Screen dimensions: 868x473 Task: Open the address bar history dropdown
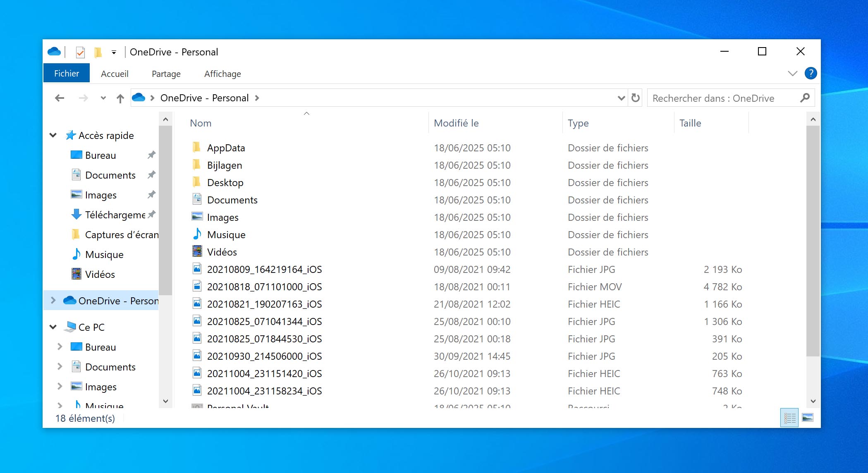621,98
